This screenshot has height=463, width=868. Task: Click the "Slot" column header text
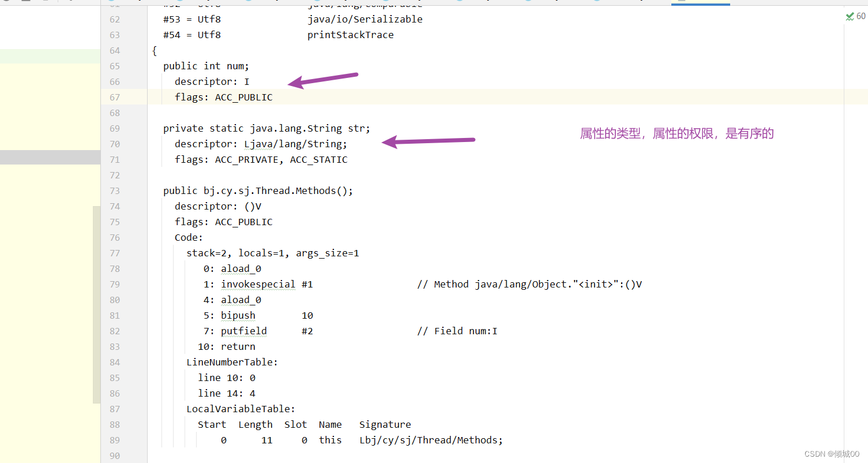[296, 424]
